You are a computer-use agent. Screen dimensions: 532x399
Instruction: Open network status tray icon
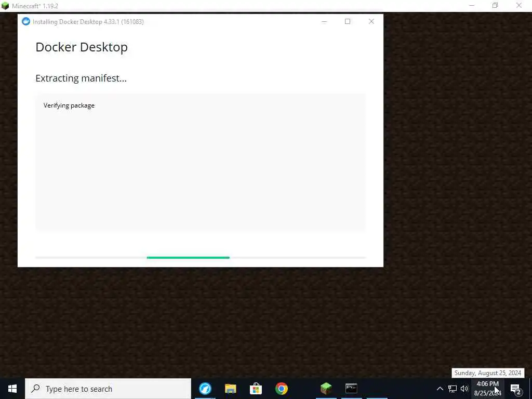[x=453, y=389]
